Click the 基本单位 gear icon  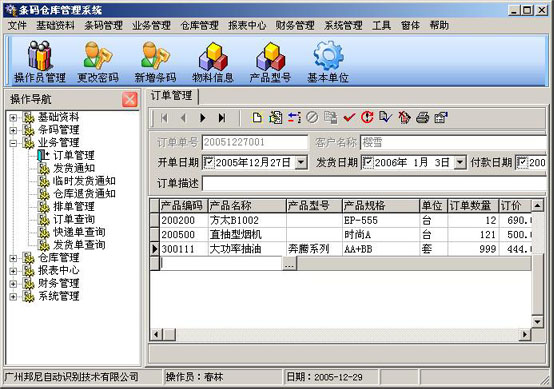[x=328, y=62]
